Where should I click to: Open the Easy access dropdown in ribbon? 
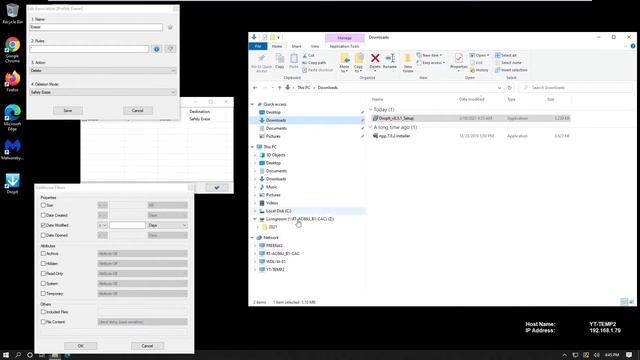coord(431,63)
